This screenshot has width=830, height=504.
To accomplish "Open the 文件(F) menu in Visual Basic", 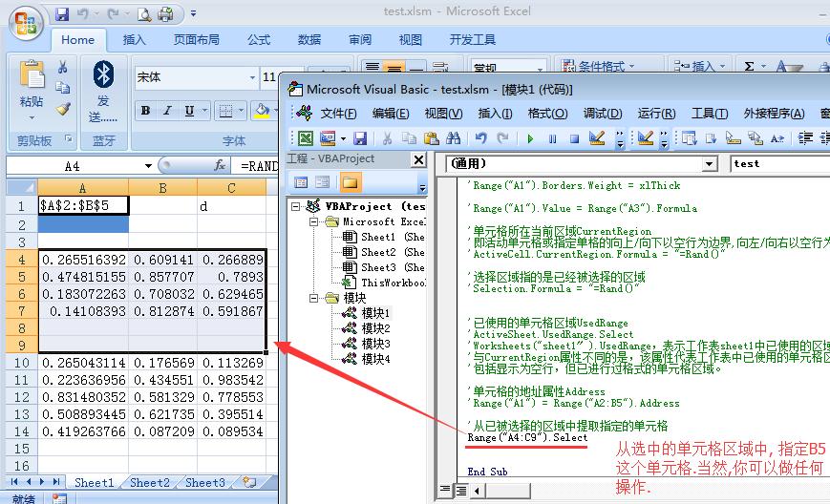I will (338, 114).
